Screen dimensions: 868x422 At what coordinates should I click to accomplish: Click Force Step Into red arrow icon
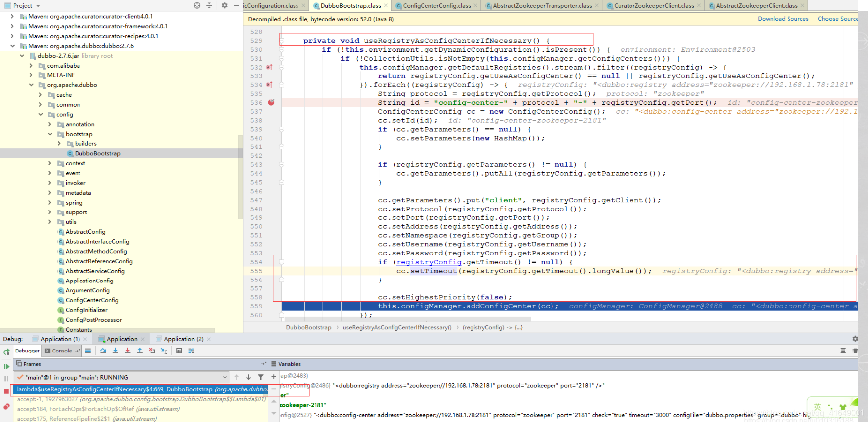point(127,351)
